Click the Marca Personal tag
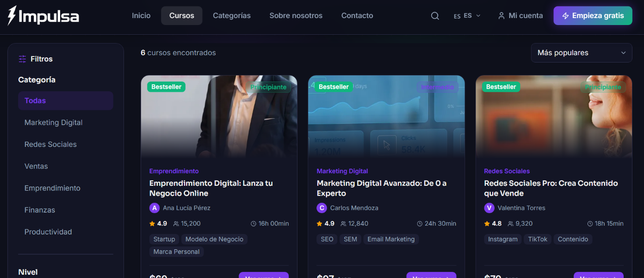Screen dimensions: 644x278 (x=176, y=252)
